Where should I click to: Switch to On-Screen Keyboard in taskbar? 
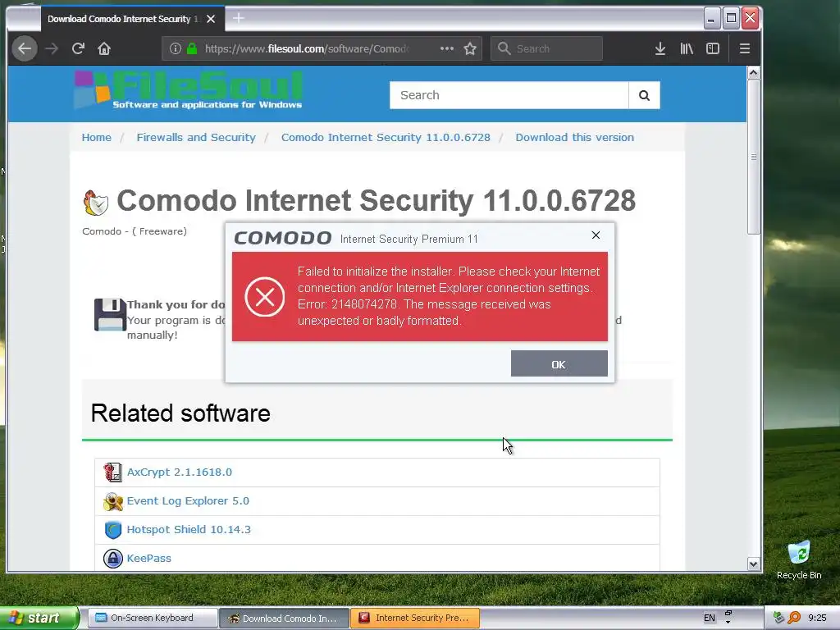[152, 619]
